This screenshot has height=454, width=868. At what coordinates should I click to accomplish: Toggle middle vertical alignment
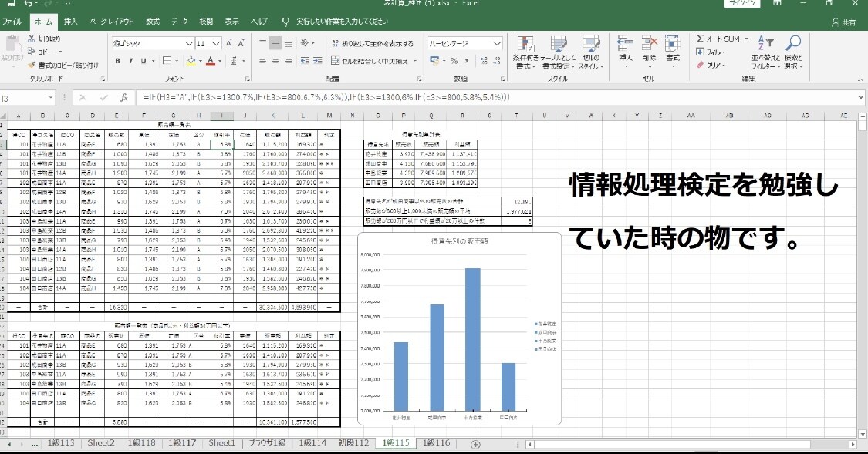[x=275, y=42]
